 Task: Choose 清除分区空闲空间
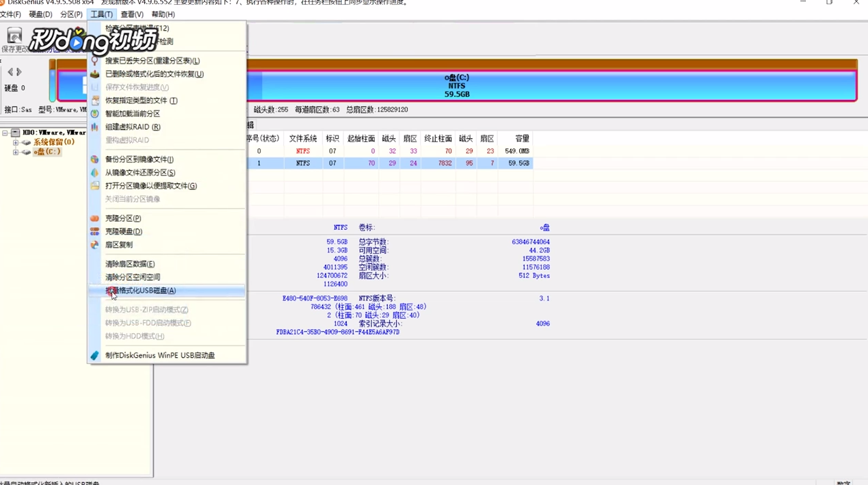167,277
